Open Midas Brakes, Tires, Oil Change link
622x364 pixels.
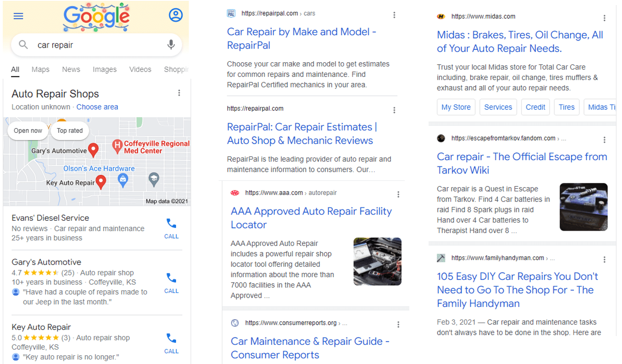pos(520,42)
